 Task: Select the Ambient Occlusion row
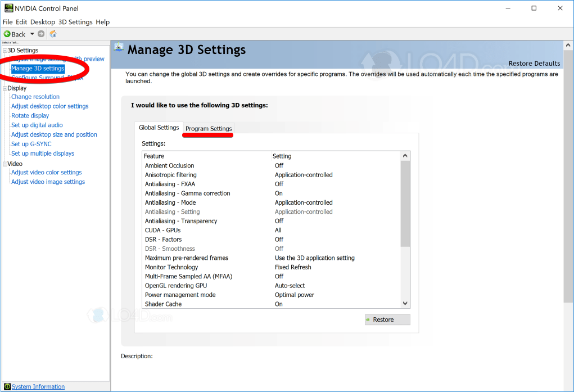[272, 165]
